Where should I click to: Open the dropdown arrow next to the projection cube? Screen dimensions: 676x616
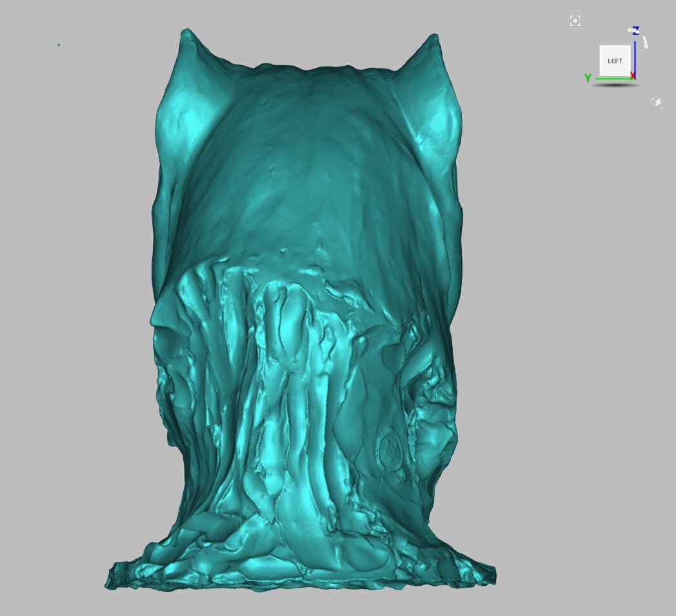662,108
